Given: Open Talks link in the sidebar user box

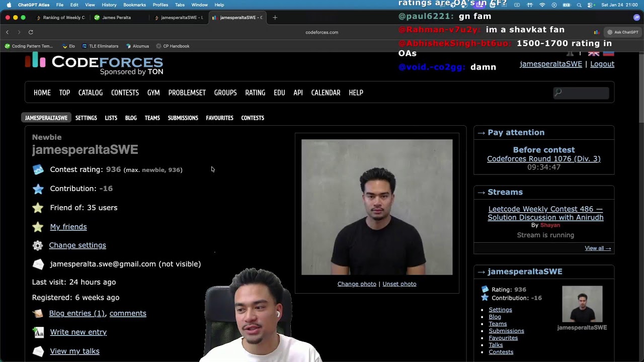Looking at the screenshot, I should (x=496, y=345).
